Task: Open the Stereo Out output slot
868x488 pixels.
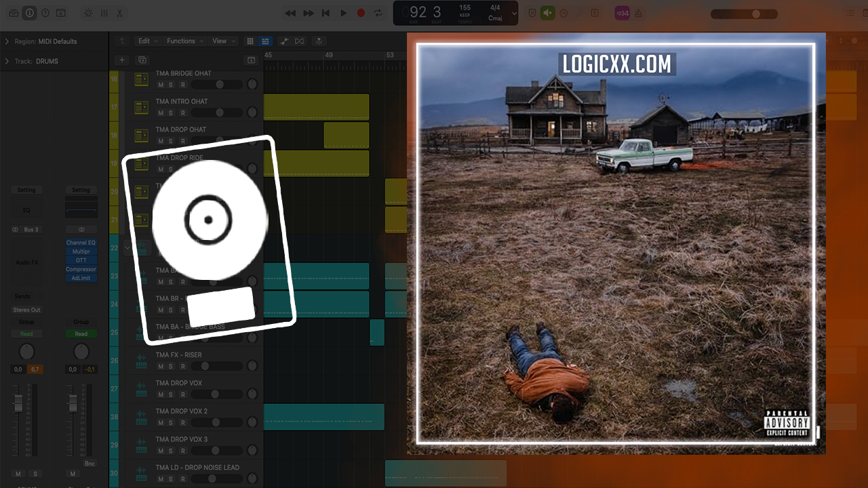Action: (x=26, y=310)
